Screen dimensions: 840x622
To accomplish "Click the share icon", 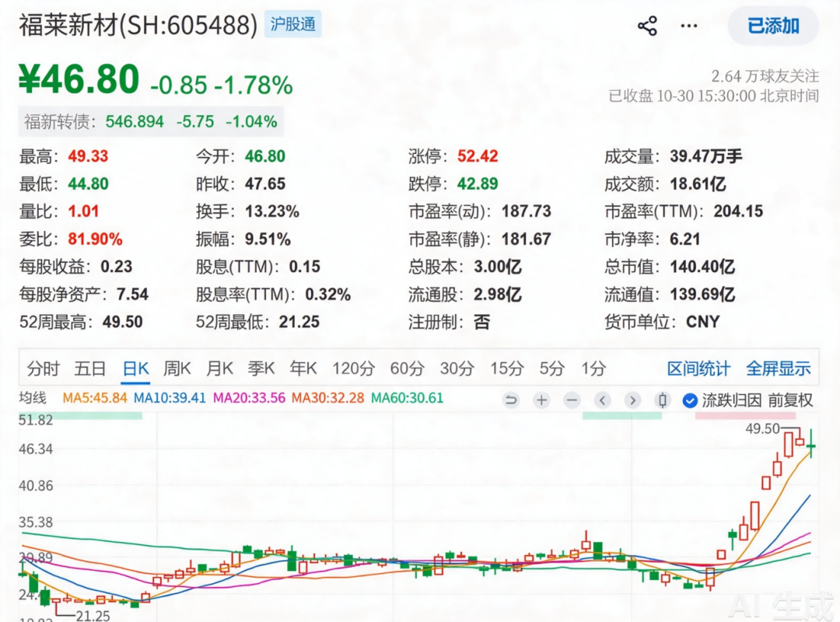I will point(647,26).
